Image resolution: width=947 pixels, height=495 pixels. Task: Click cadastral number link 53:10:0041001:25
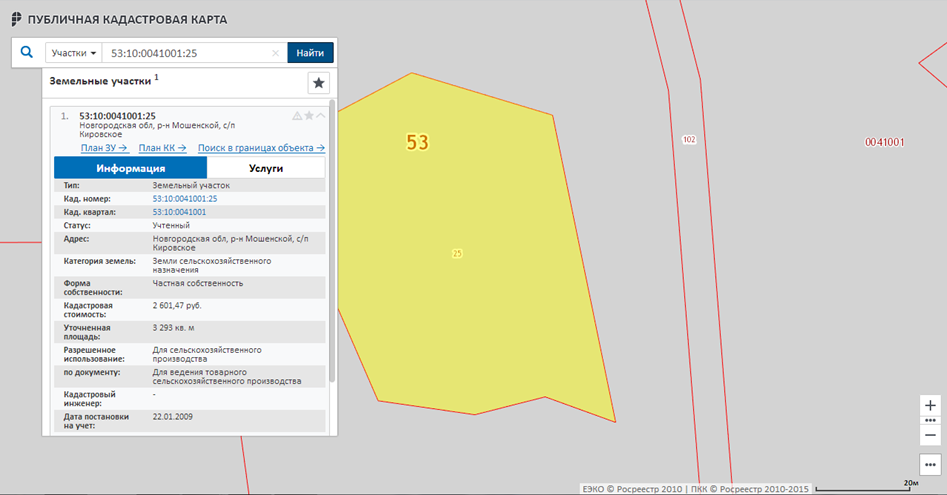(185, 199)
